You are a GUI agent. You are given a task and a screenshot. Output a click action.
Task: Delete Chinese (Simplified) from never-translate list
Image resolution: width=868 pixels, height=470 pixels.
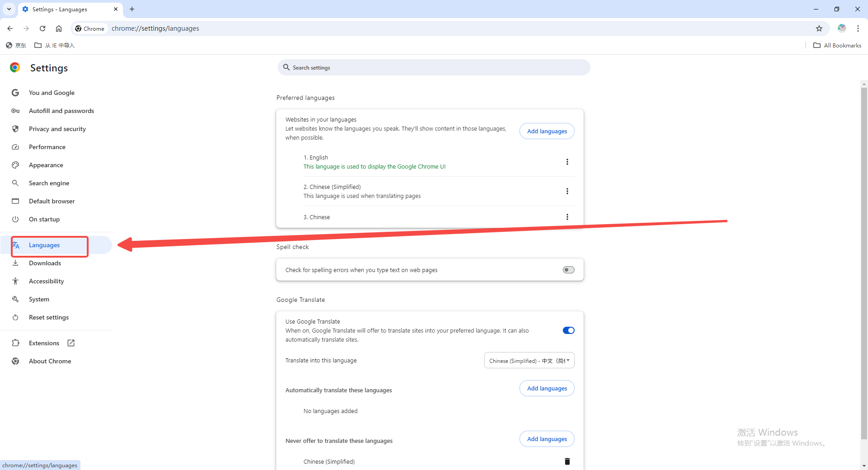(x=567, y=461)
